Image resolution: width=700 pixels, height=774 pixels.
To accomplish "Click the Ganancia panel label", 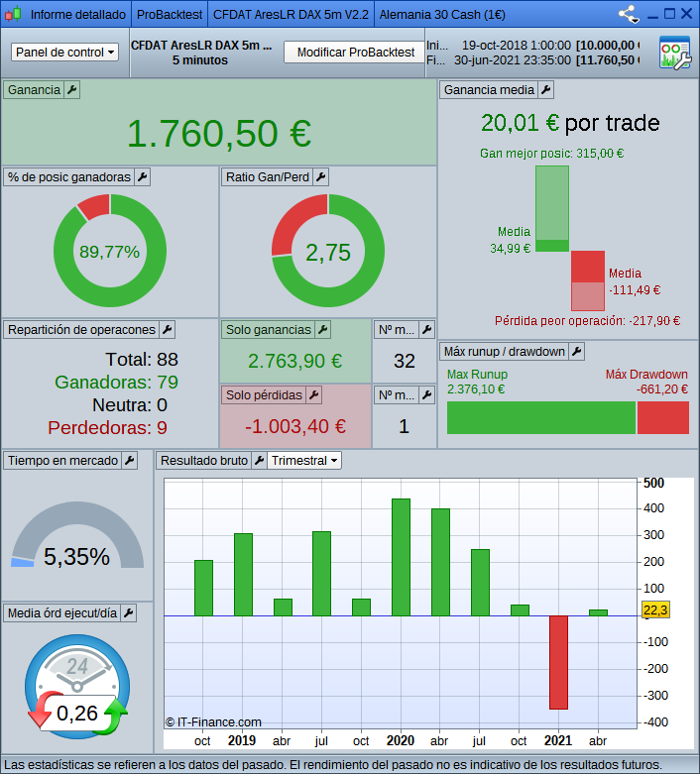I will (x=34, y=90).
